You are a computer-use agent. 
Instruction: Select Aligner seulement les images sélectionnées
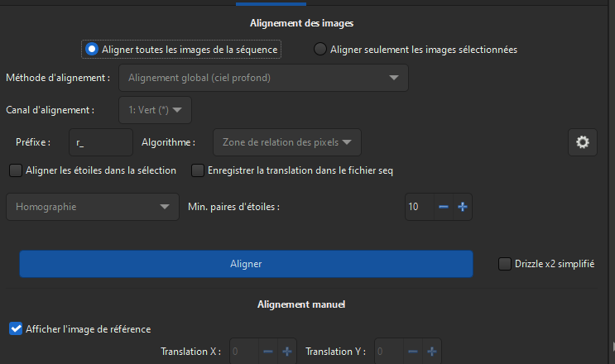320,50
